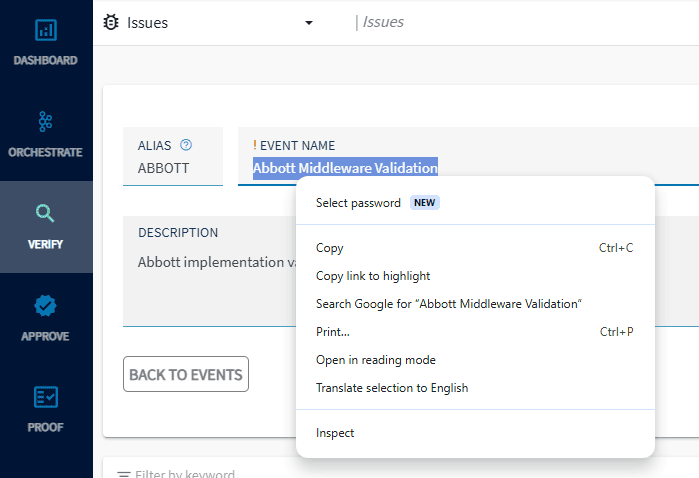Screen dimensions: 699x478
Task: Click the Filter by keyword field
Action: click(185, 474)
